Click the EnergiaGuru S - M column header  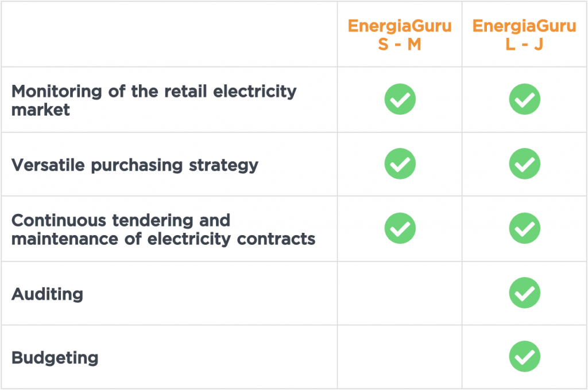click(400, 35)
